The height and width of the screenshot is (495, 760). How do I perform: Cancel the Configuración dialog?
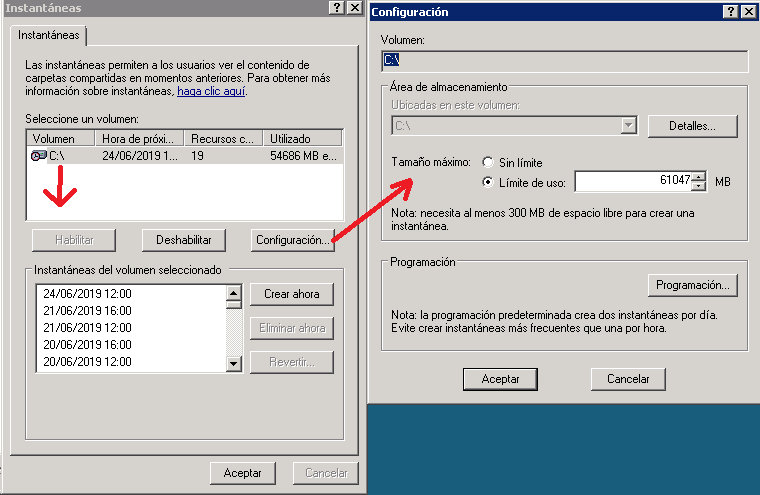click(x=628, y=379)
